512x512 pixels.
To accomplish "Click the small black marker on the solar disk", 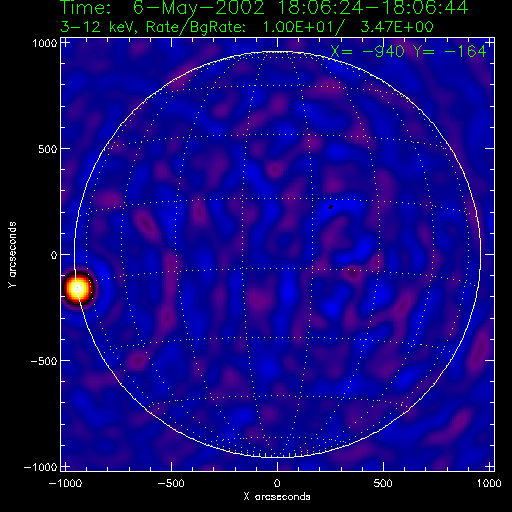I will [330, 207].
